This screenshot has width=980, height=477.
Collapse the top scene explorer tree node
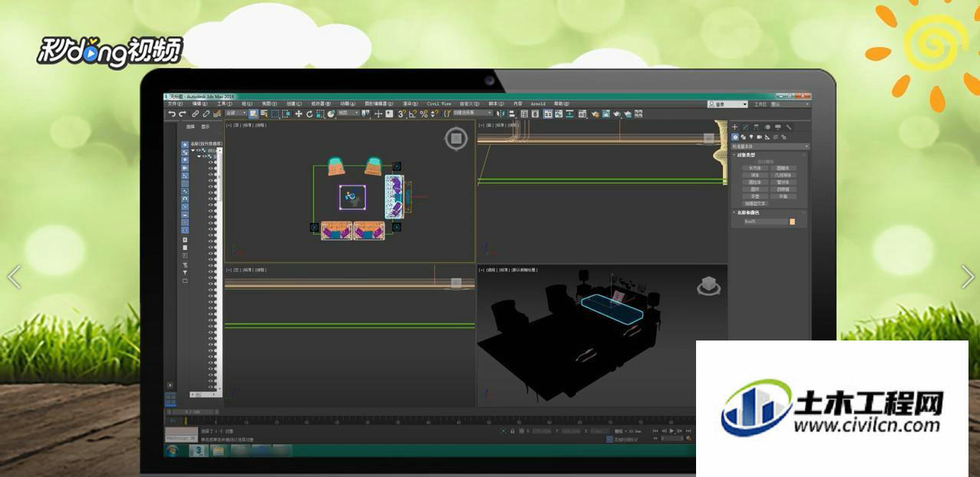click(193, 150)
